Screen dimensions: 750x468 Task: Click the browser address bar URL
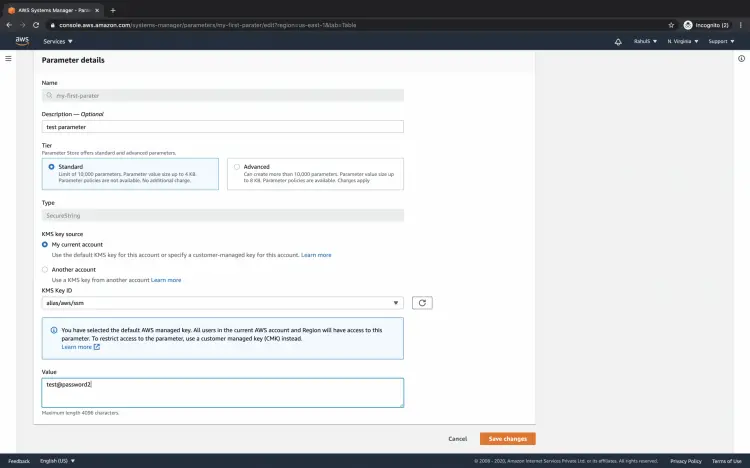(208, 25)
